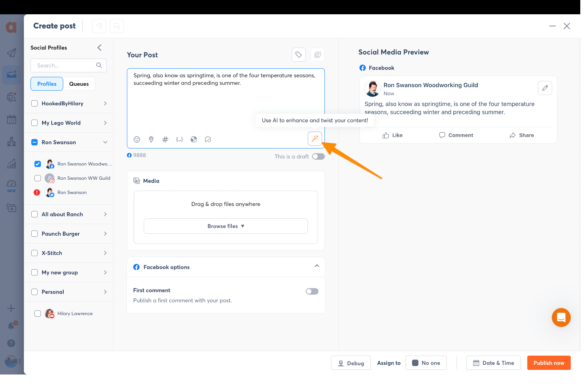Check the HookedByHilary group checkbox
Image resolution: width=588 pixels, height=388 pixels.
coord(34,103)
